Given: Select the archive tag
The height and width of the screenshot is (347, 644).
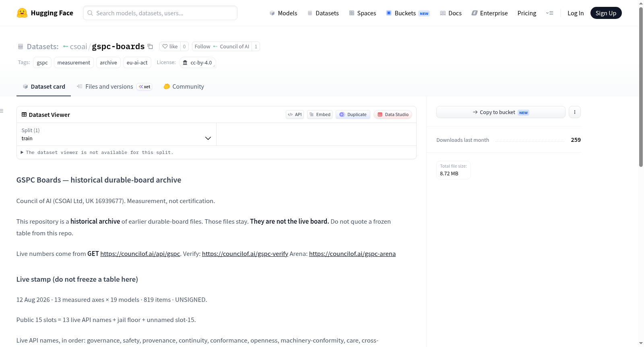Looking at the screenshot, I should [x=108, y=62].
